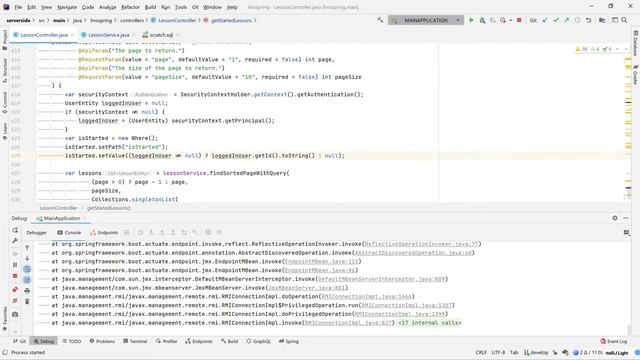Click the develop git branch widget
This screenshot has height=360, width=640.
(x=536, y=353)
